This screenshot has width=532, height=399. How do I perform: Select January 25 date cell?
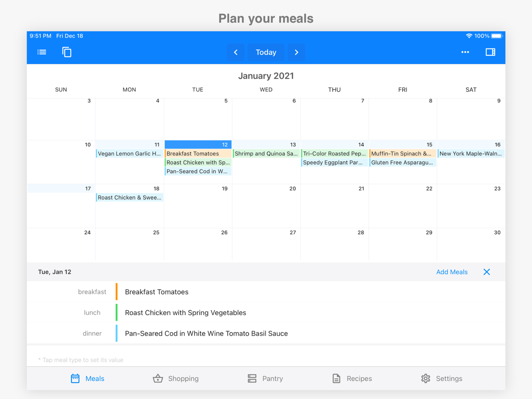tap(130, 244)
